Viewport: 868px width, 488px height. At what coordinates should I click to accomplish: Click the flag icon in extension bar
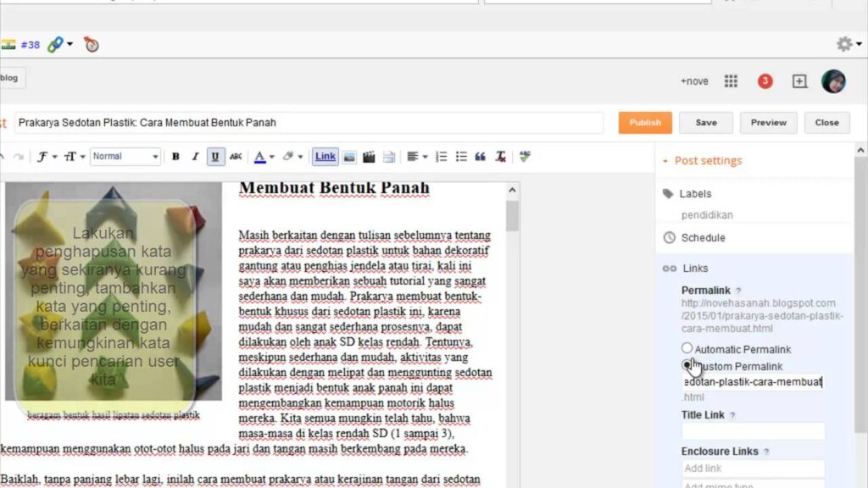(x=8, y=44)
